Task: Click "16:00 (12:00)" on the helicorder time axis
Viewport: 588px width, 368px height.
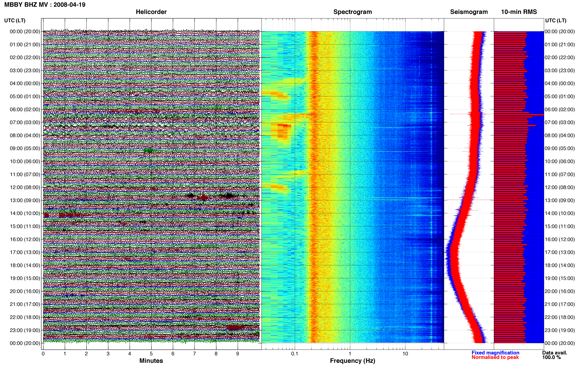Action: (25, 239)
